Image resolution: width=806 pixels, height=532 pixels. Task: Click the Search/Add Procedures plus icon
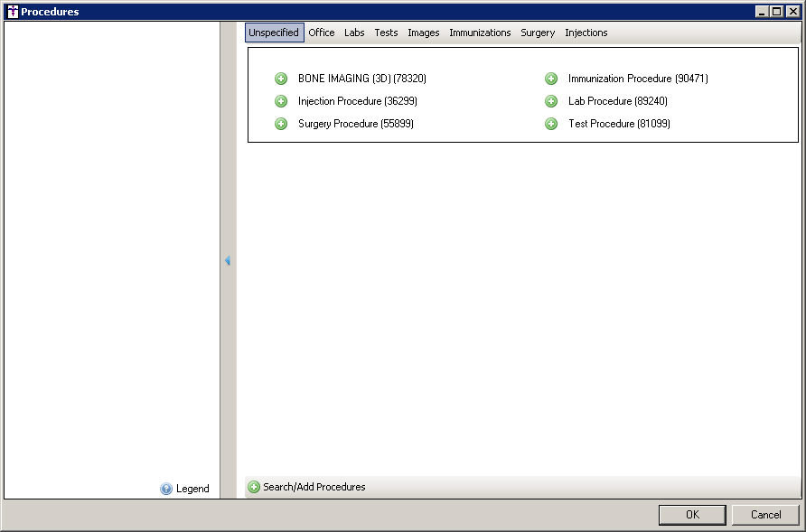coord(254,487)
